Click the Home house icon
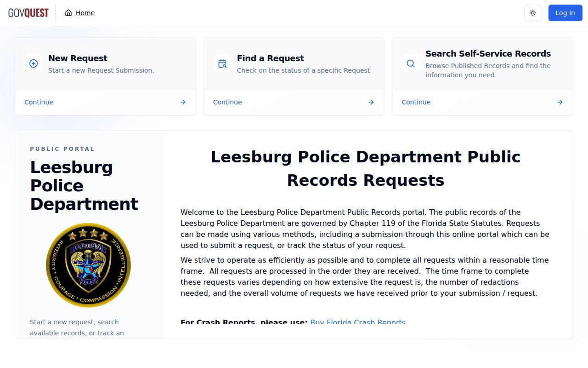The image size is (588, 368). click(68, 13)
